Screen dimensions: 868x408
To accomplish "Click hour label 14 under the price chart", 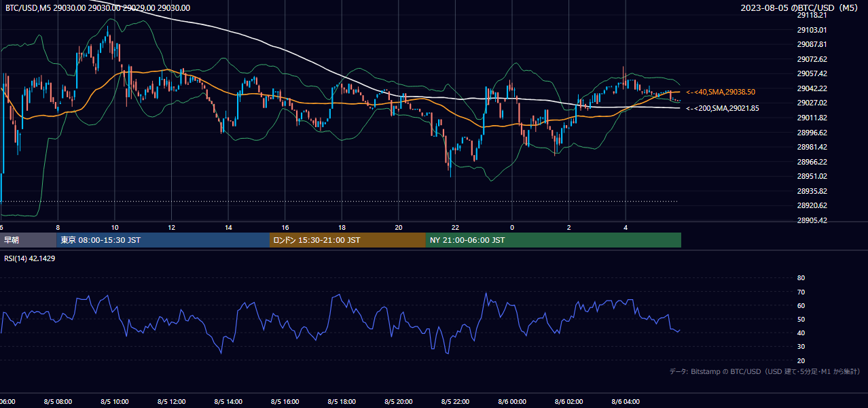I will (x=229, y=227).
